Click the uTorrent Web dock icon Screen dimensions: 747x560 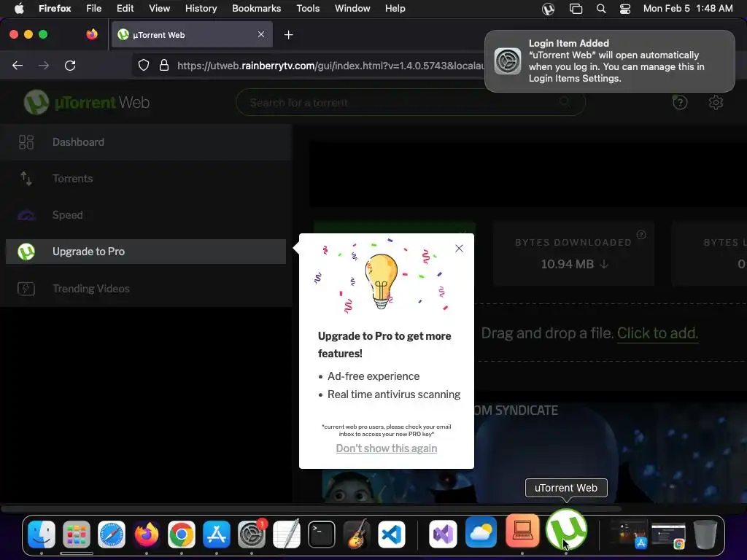(566, 529)
